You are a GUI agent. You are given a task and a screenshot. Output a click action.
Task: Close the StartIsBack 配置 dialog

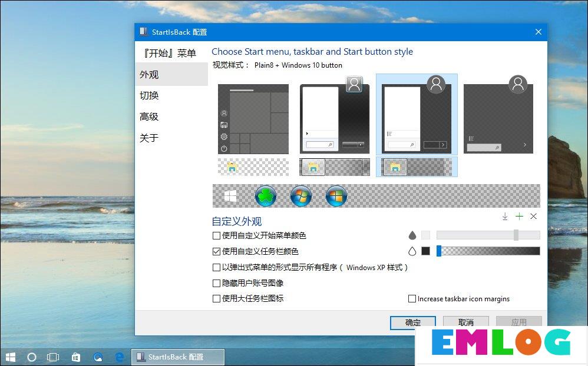click(538, 32)
